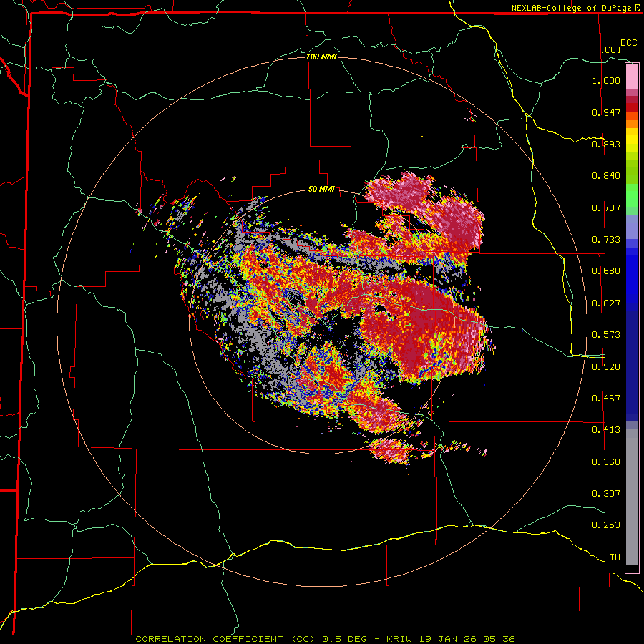This screenshot has width=644, height=644.
Task: Click the 50 NMI range ring label
Action: 321,190
